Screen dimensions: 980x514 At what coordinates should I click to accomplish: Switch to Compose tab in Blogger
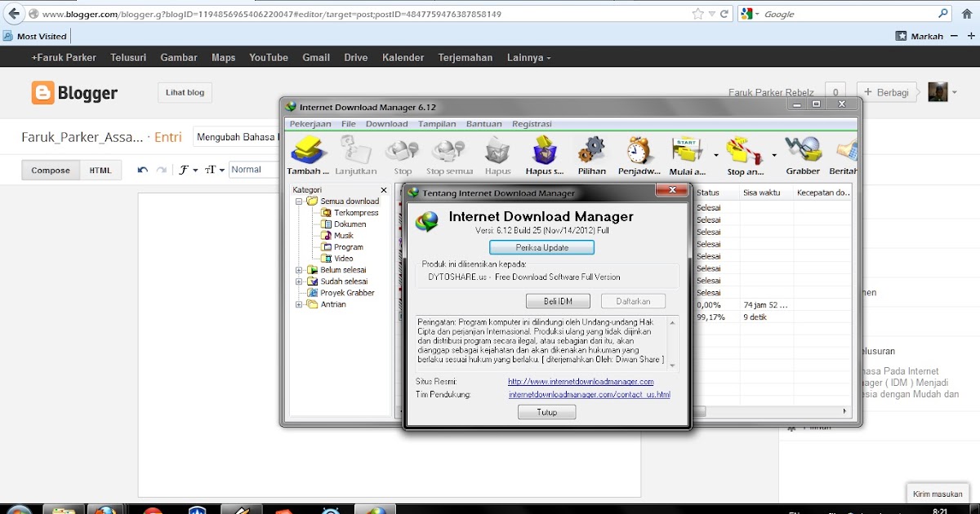coord(51,171)
